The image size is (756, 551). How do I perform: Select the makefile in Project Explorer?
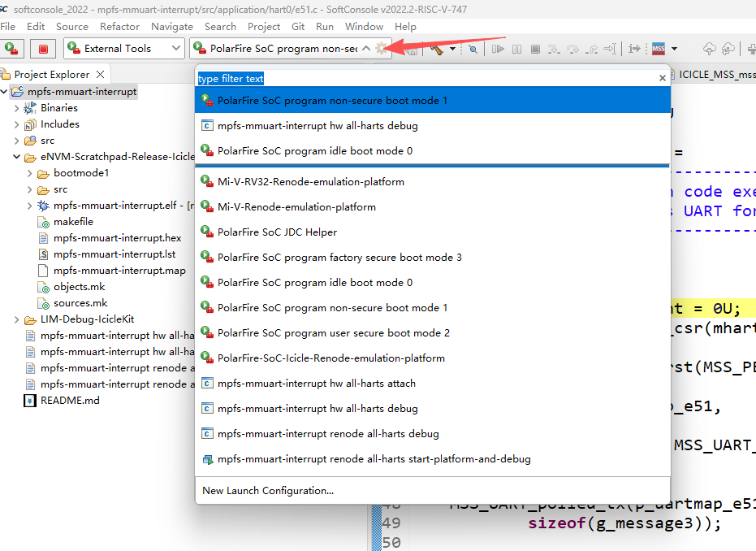point(73,222)
